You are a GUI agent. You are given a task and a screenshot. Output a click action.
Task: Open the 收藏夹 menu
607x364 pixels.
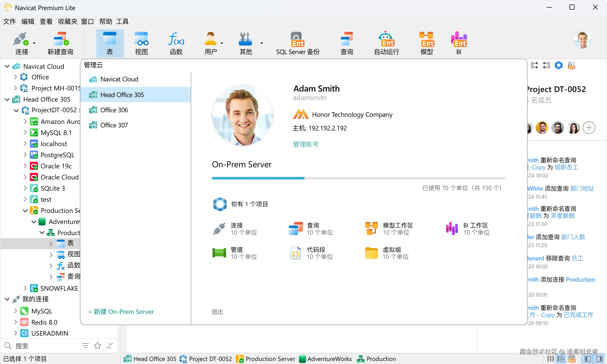pos(67,21)
